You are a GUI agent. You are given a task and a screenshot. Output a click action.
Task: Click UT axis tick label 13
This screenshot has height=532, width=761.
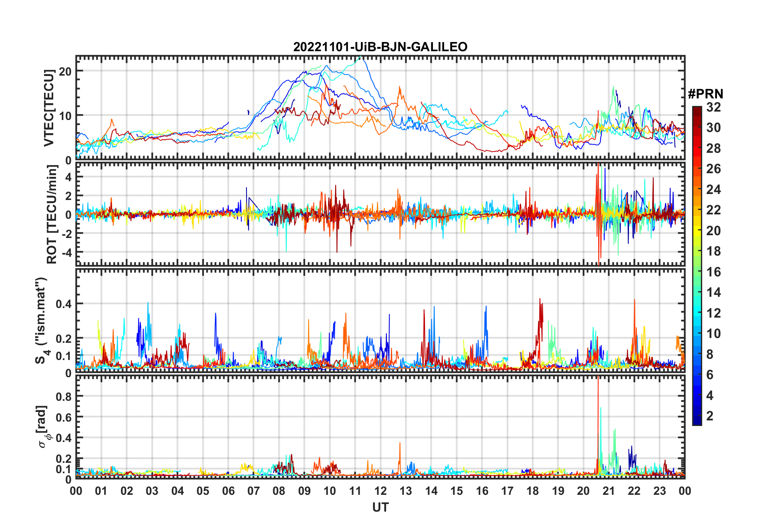406,491
